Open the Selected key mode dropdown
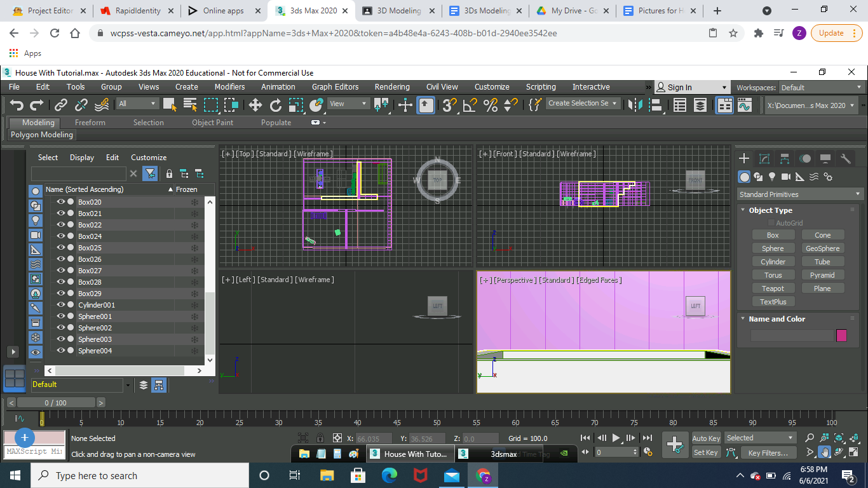868x488 pixels. (x=760, y=438)
